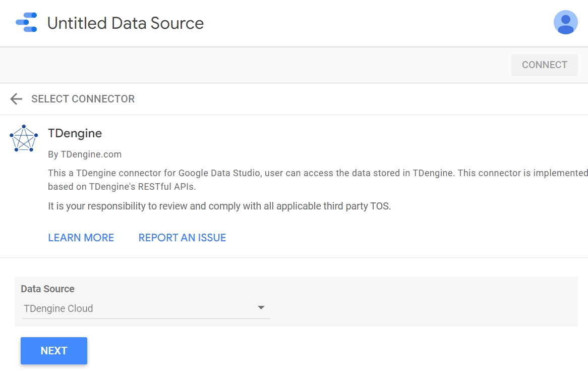Click the gray toolbar beside CONNECT
Screen dimensions: 588x371
tap(252, 65)
